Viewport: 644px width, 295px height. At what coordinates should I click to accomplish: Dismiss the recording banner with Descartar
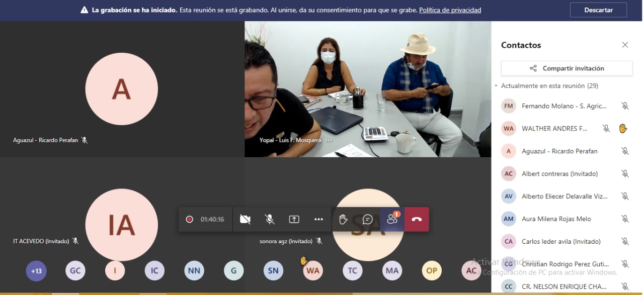pos(598,10)
